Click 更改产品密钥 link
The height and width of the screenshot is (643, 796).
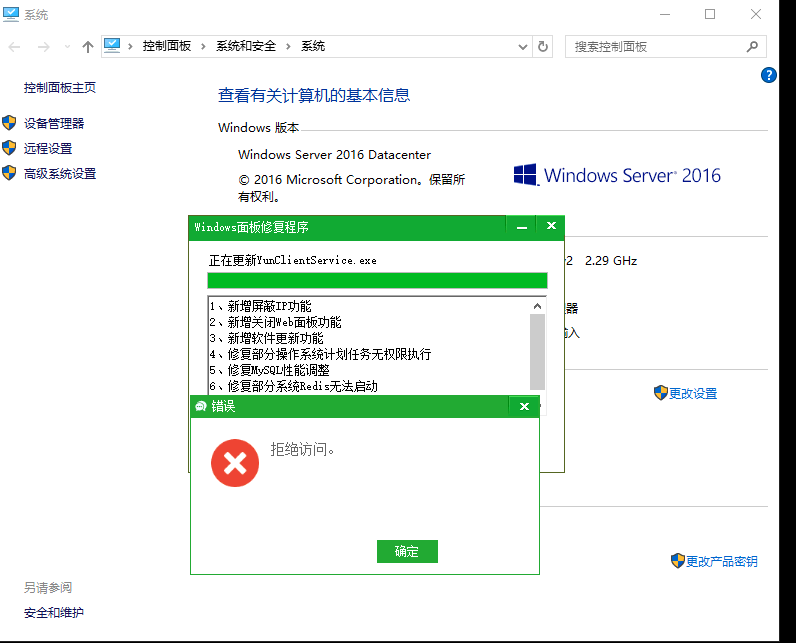tap(721, 561)
